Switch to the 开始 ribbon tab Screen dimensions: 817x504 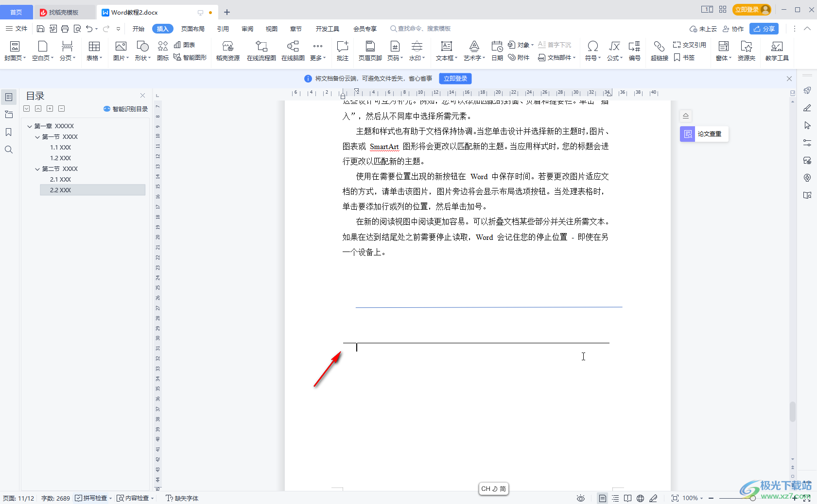tap(139, 29)
